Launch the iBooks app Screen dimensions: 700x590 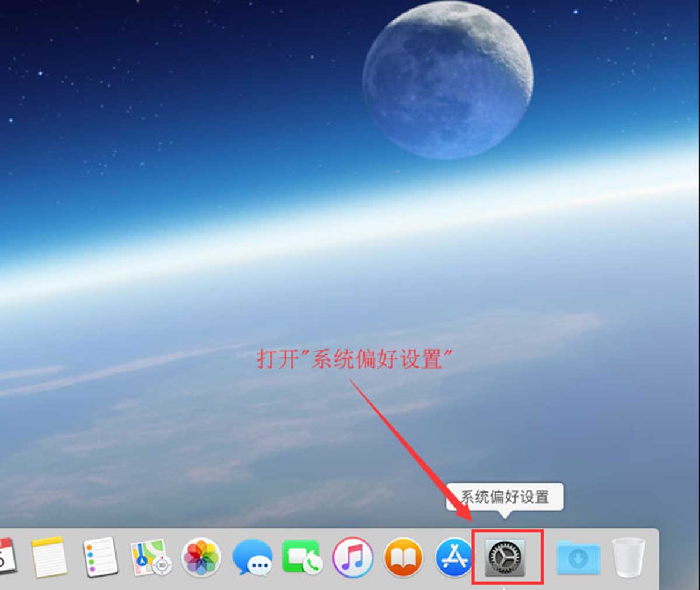403,557
